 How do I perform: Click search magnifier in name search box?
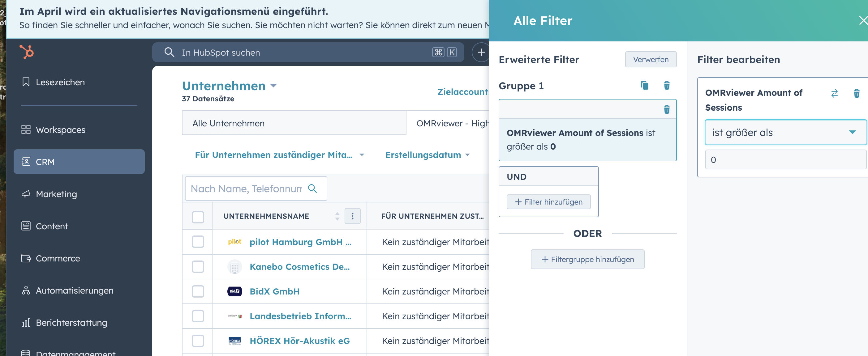312,189
